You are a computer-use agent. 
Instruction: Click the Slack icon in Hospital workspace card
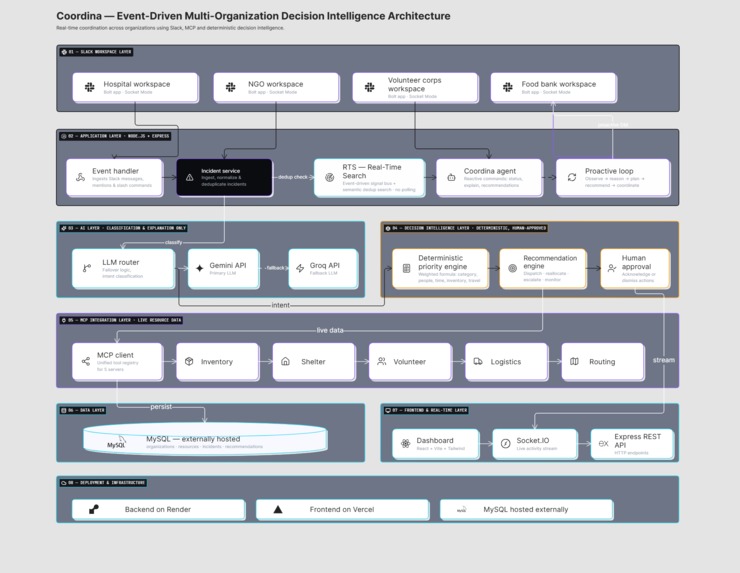click(89, 87)
